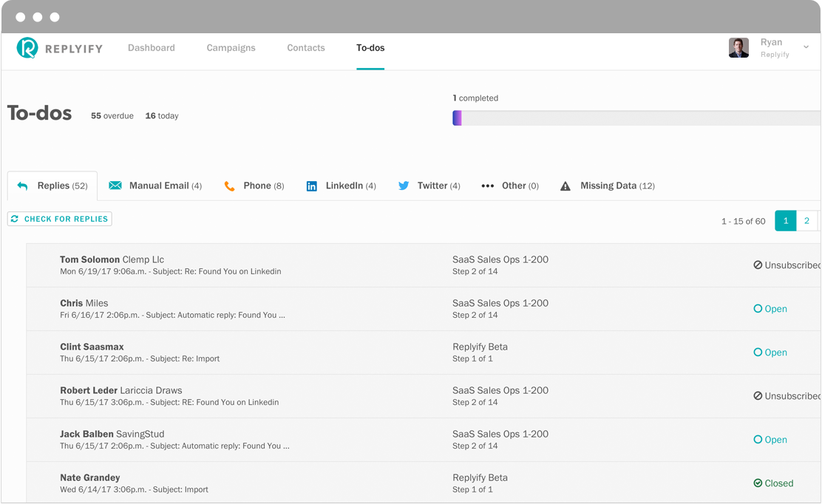Open Tom Solomon's reply row

click(424, 265)
